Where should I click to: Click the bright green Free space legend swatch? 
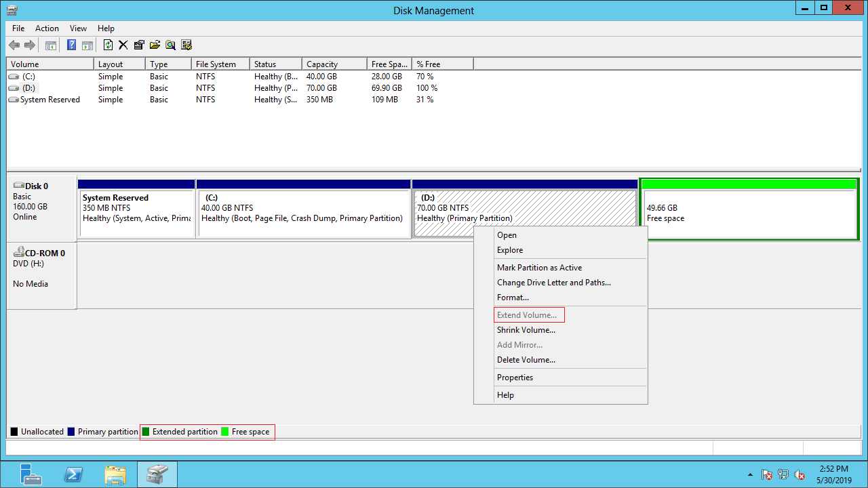[225, 432]
